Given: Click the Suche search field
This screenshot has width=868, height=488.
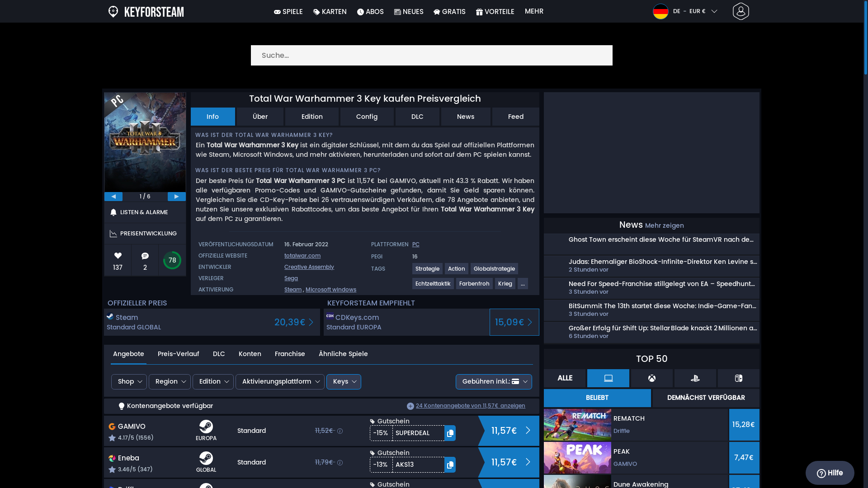Looking at the screenshot, I should pyautogui.click(x=432, y=56).
